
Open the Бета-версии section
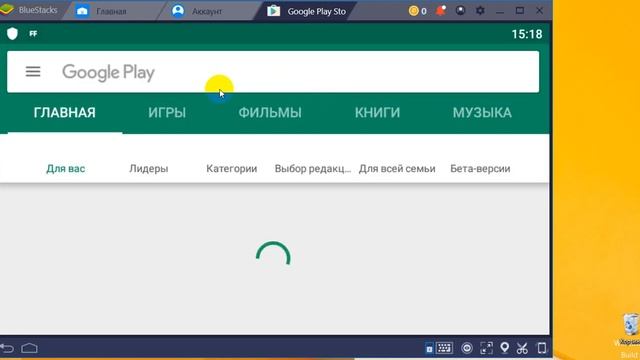(x=480, y=169)
